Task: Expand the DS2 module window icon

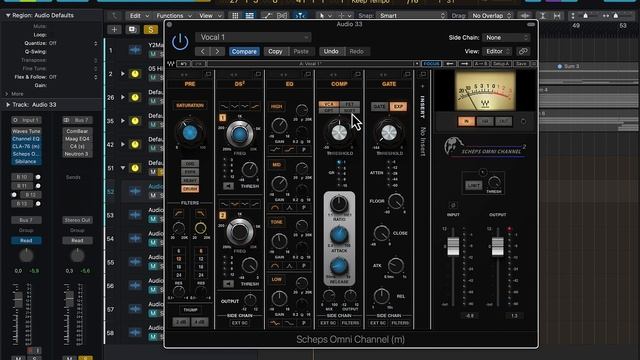Action: [x=258, y=74]
